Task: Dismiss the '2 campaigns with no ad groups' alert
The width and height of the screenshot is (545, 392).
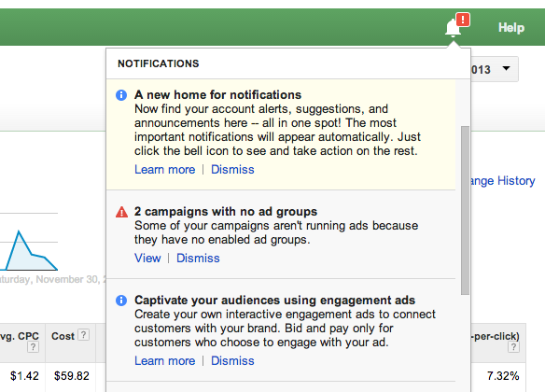Action: [198, 259]
